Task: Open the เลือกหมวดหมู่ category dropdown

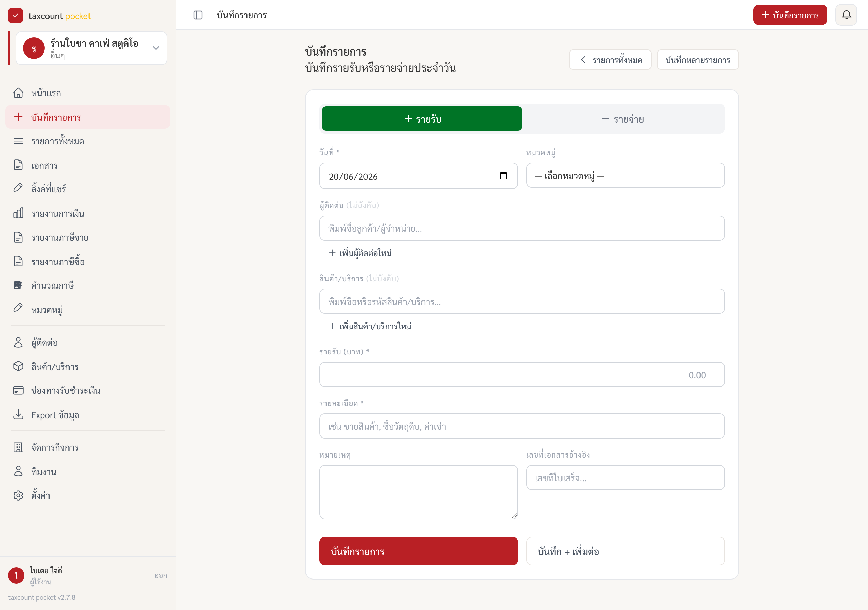Action: click(x=625, y=175)
